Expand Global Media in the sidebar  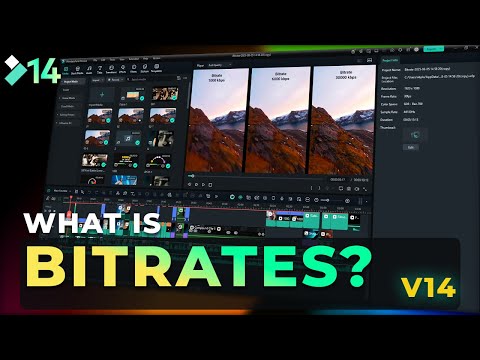pos(68,98)
